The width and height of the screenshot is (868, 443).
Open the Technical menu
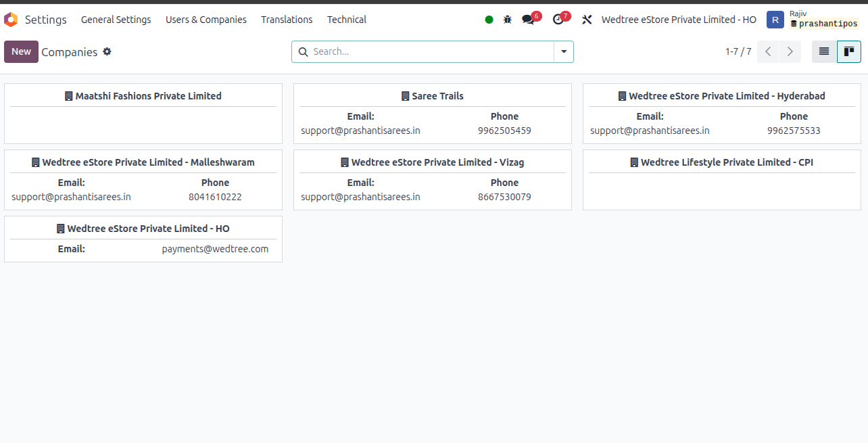pos(347,20)
